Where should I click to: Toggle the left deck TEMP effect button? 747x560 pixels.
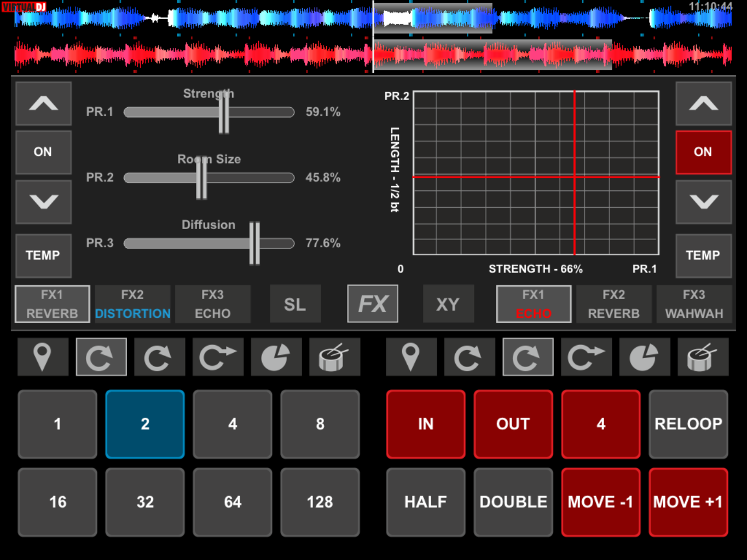coord(43,255)
